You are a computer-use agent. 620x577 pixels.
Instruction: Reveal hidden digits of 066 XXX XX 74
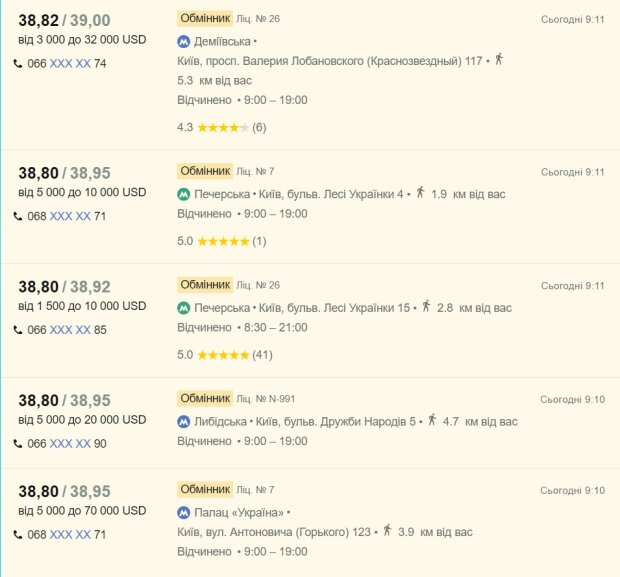[70, 64]
